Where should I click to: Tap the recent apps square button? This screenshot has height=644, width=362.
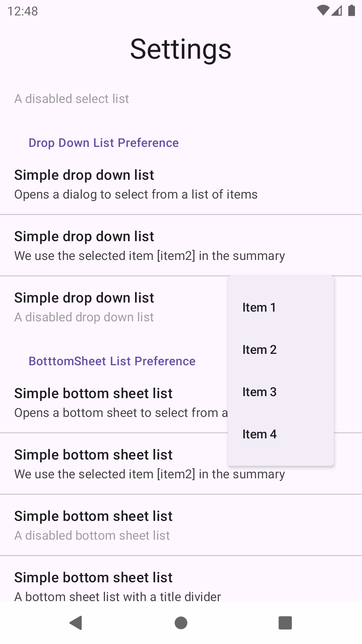click(x=285, y=623)
